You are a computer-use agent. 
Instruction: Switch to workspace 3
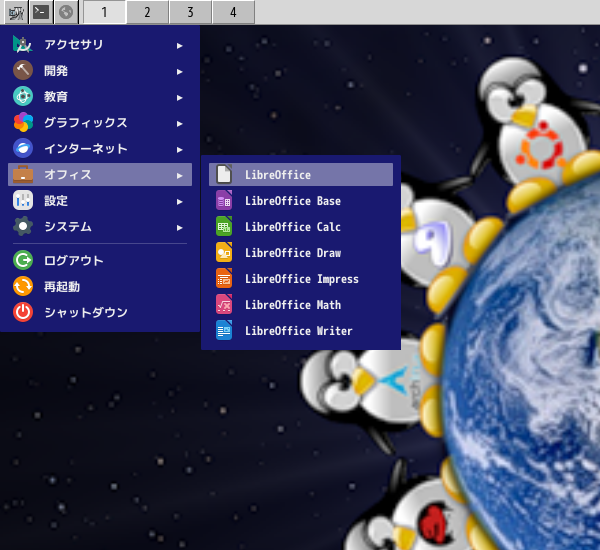click(190, 12)
